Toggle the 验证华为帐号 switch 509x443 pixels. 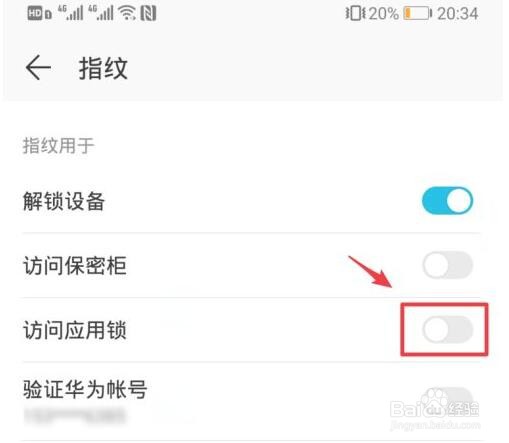447,398
